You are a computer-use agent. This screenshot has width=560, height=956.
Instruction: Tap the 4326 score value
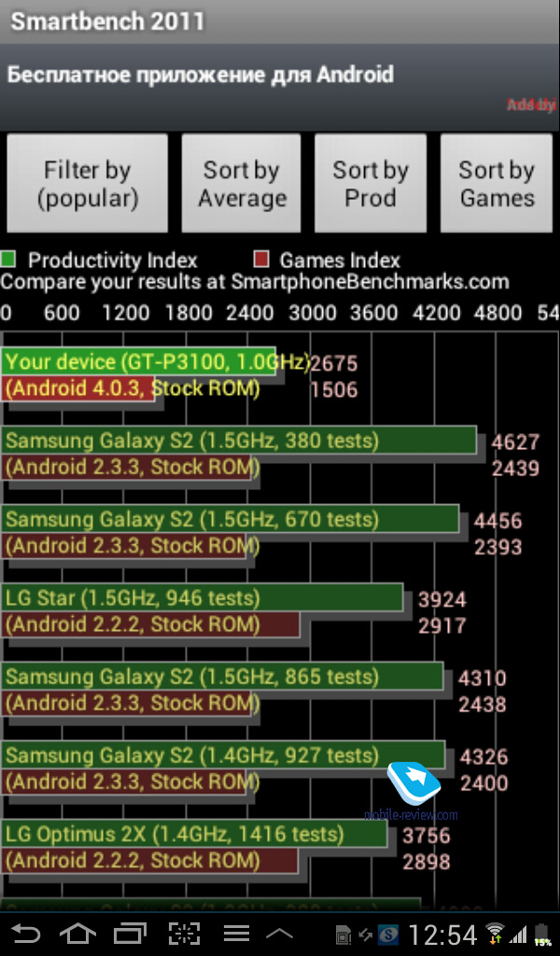(484, 756)
